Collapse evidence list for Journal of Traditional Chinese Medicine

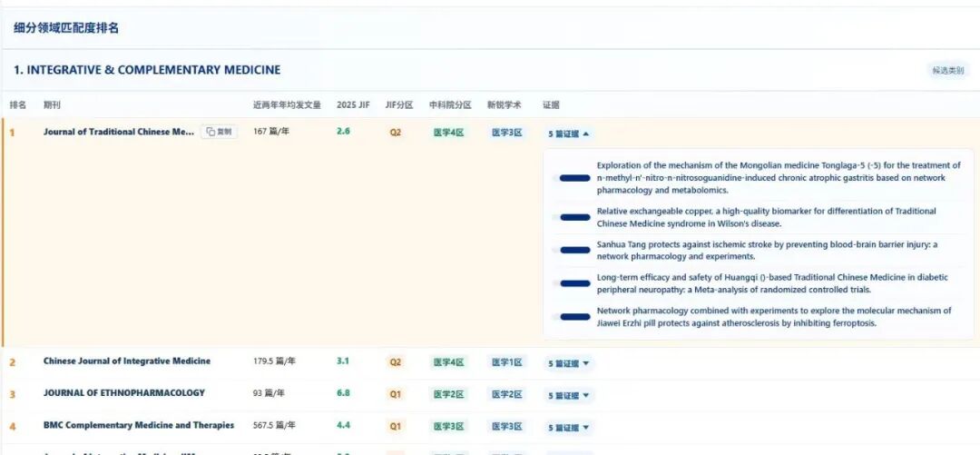(x=568, y=134)
